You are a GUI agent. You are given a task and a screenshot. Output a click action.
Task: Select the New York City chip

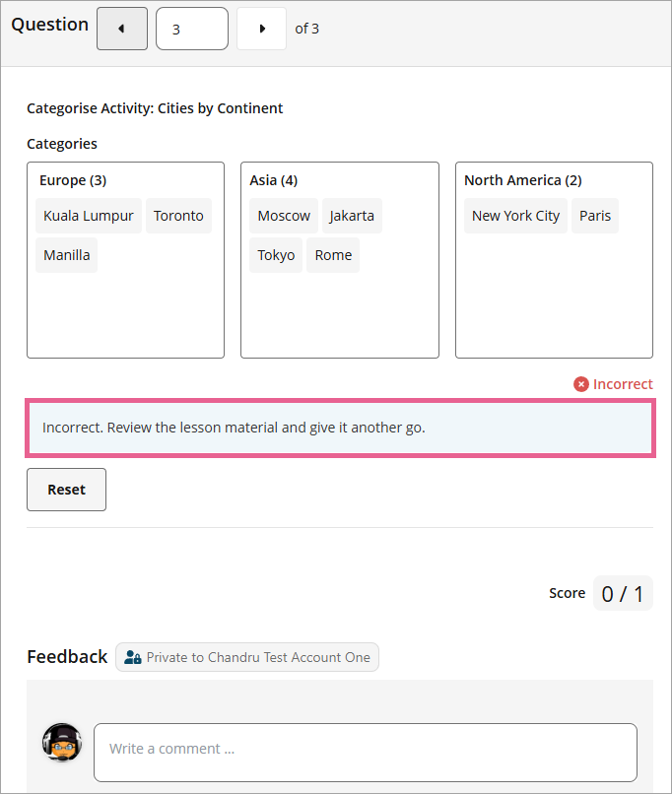tap(515, 216)
